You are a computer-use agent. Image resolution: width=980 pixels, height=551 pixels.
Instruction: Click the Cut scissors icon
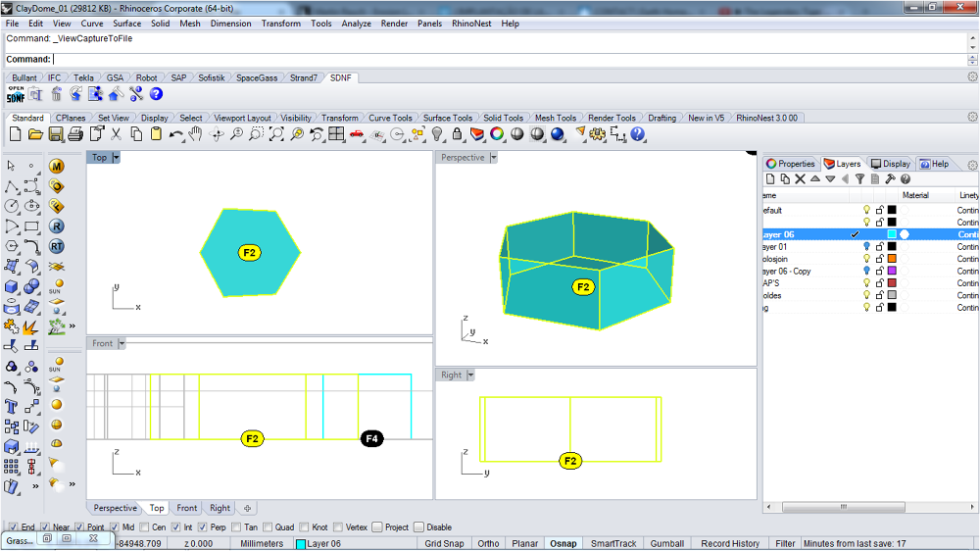point(116,134)
